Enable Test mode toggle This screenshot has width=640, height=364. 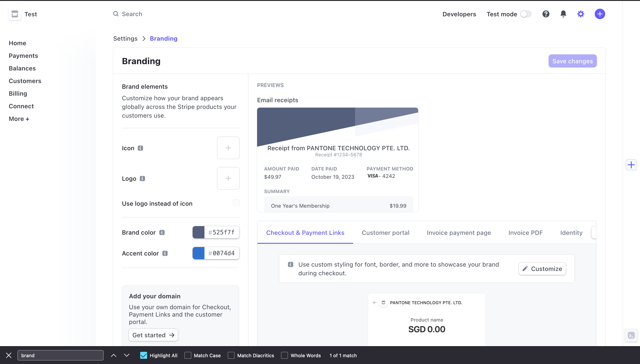coord(526,14)
